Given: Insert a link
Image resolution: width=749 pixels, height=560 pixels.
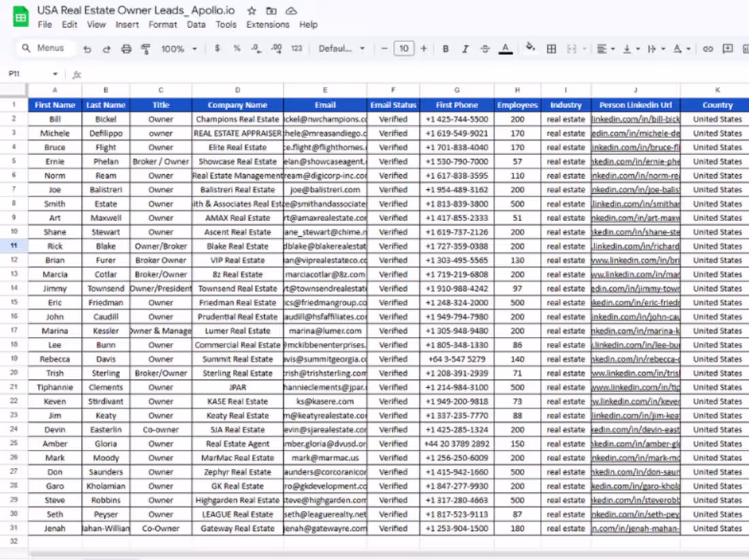Looking at the screenshot, I should (x=708, y=49).
